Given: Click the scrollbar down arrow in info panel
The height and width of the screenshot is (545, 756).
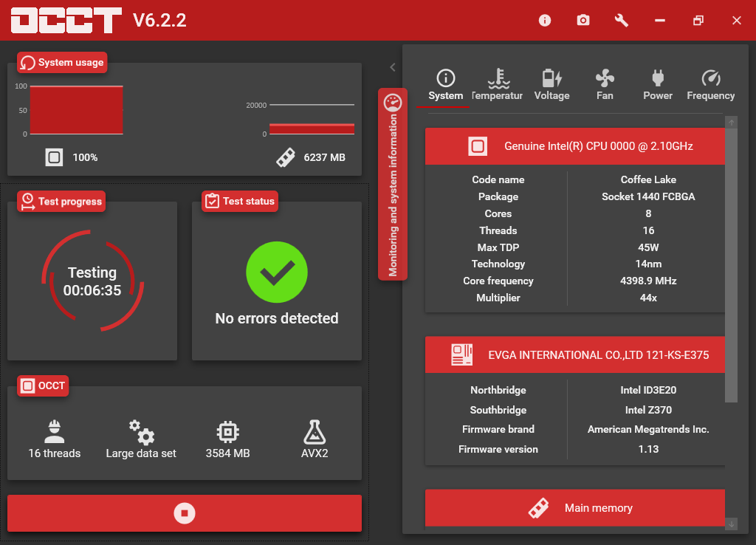Looking at the screenshot, I should click(x=732, y=524).
